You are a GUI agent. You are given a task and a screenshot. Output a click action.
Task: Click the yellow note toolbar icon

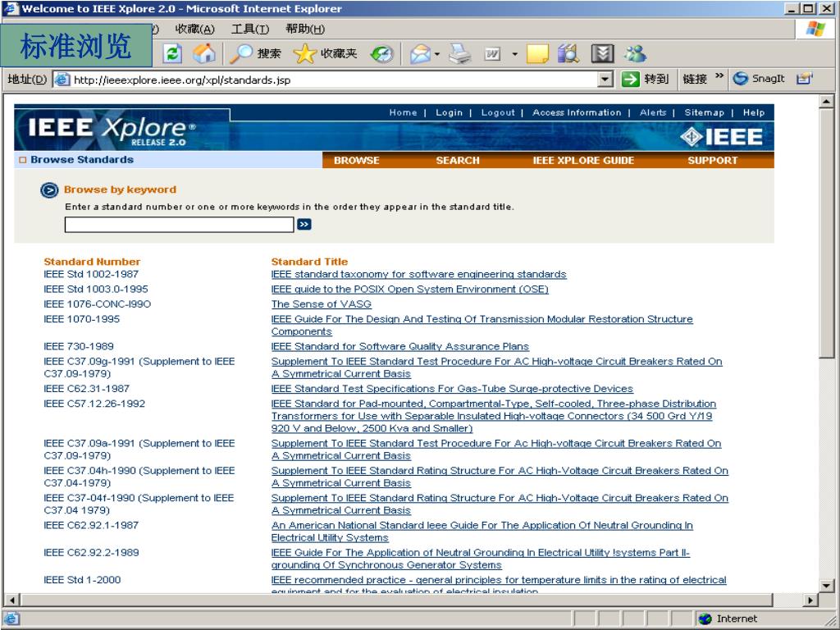[x=537, y=53]
